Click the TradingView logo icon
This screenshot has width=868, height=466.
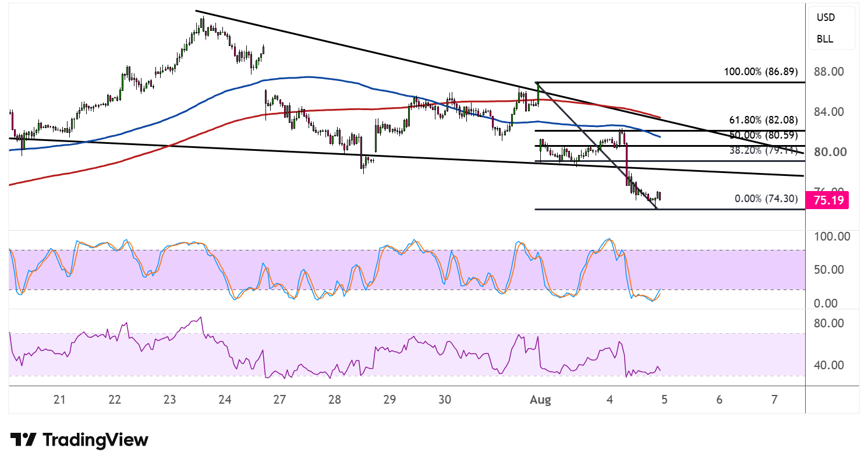point(24,439)
